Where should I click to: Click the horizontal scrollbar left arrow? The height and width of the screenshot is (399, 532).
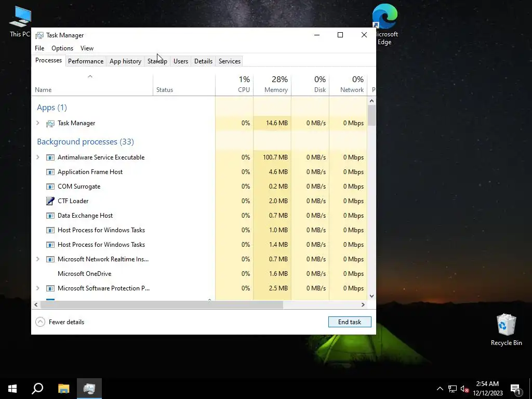click(x=36, y=304)
